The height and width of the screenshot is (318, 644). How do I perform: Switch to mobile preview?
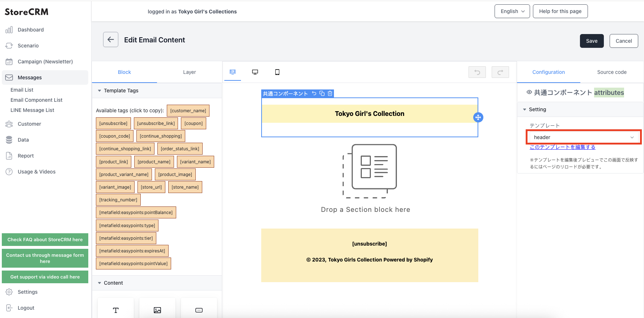tap(277, 72)
